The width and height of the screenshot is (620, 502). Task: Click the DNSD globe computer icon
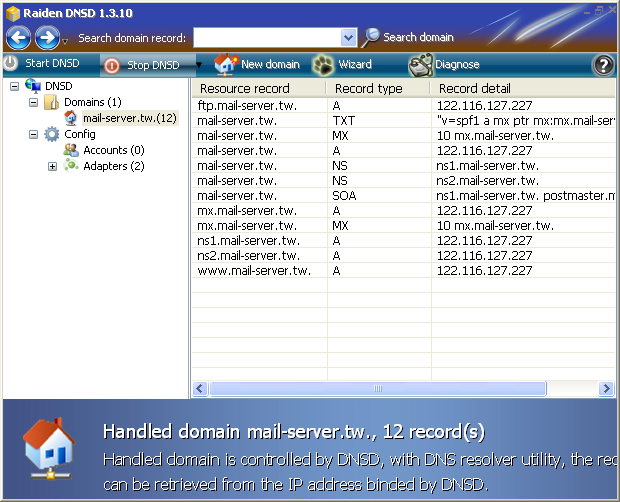[33, 85]
